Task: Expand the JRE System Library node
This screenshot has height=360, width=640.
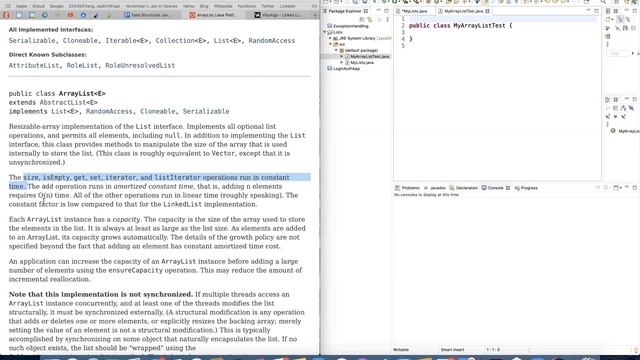Action: [x=331, y=38]
